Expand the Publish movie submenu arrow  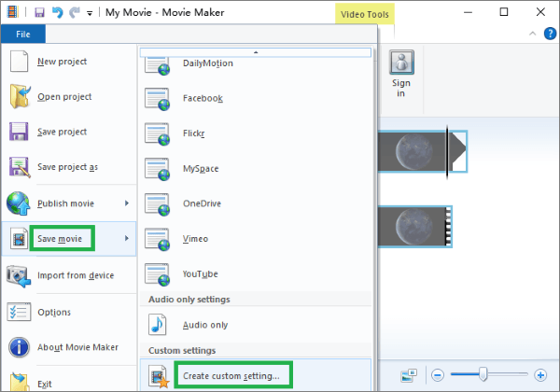[x=127, y=203]
